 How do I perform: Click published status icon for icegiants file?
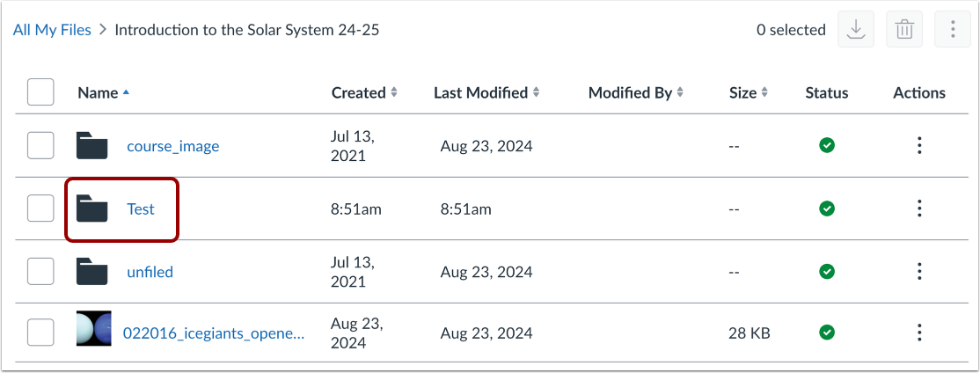[x=826, y=333]
